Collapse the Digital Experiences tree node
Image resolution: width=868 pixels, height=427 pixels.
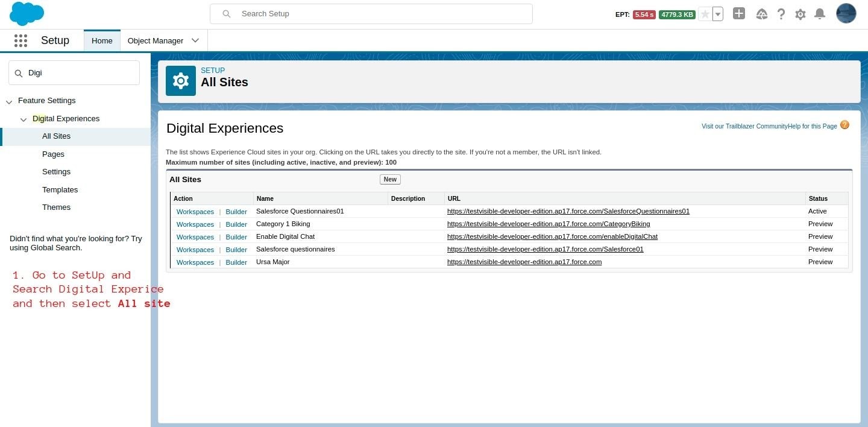[x=24, y=119]
